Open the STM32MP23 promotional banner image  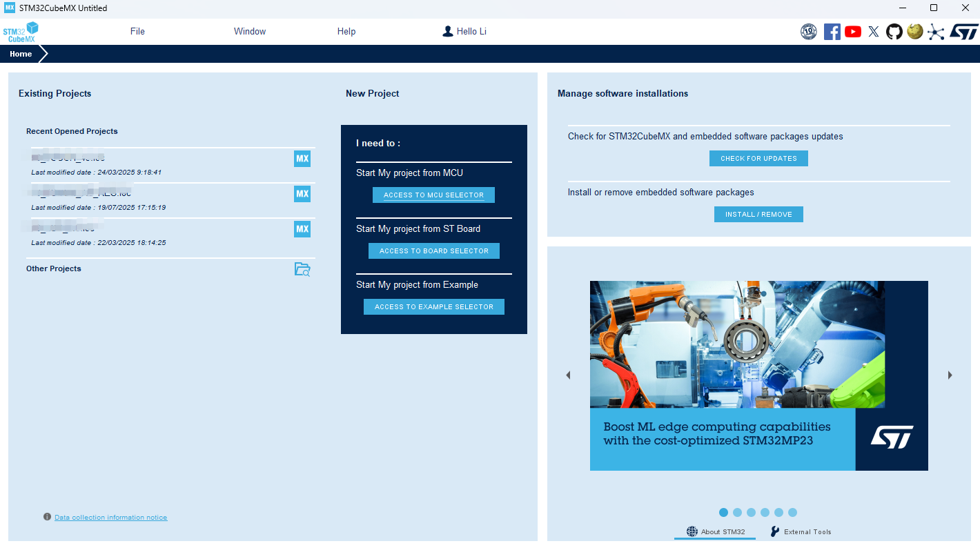click(x=759, y=375)
